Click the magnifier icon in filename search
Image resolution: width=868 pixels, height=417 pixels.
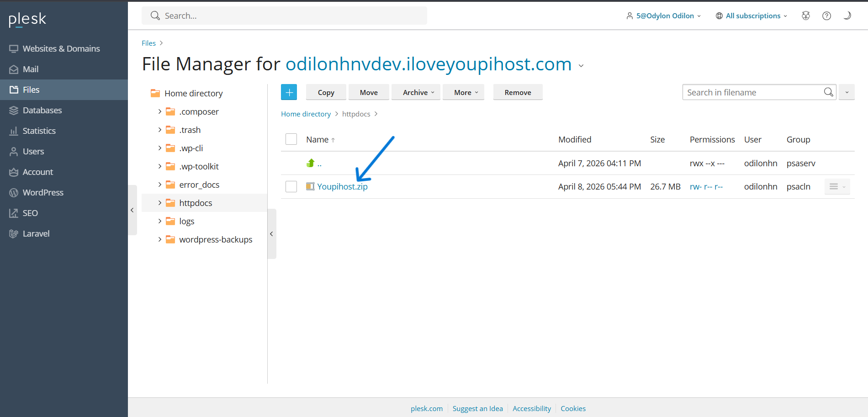[x=828, y=92]
